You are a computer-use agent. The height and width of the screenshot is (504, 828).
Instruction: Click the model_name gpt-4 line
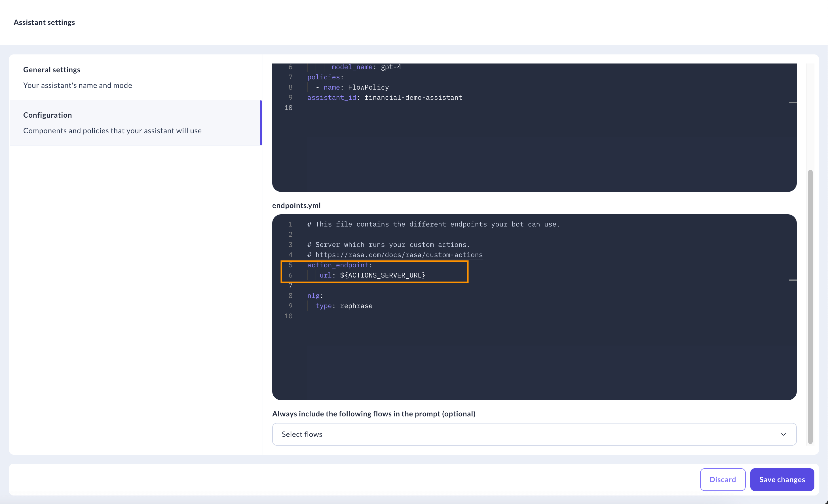pyautogui.click(x=366, y=67)
